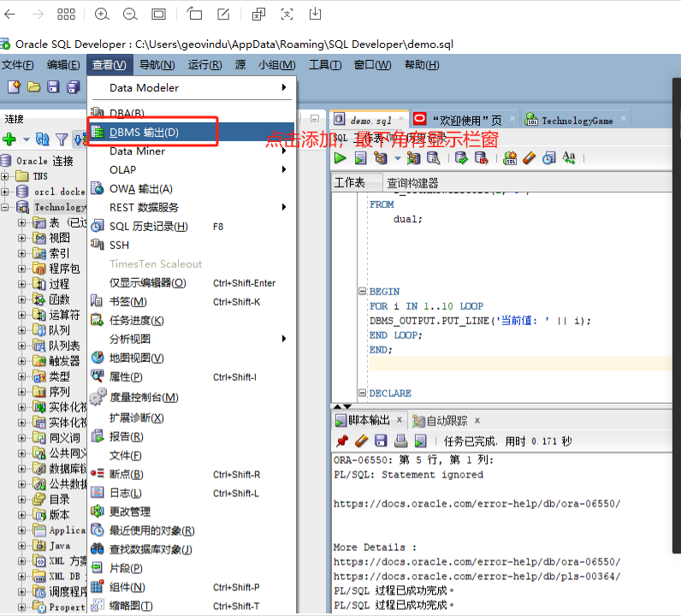The height and width of the screenshot is (616, 681).
Task: Click green plus New Connection icon
Action: point(9,139)
